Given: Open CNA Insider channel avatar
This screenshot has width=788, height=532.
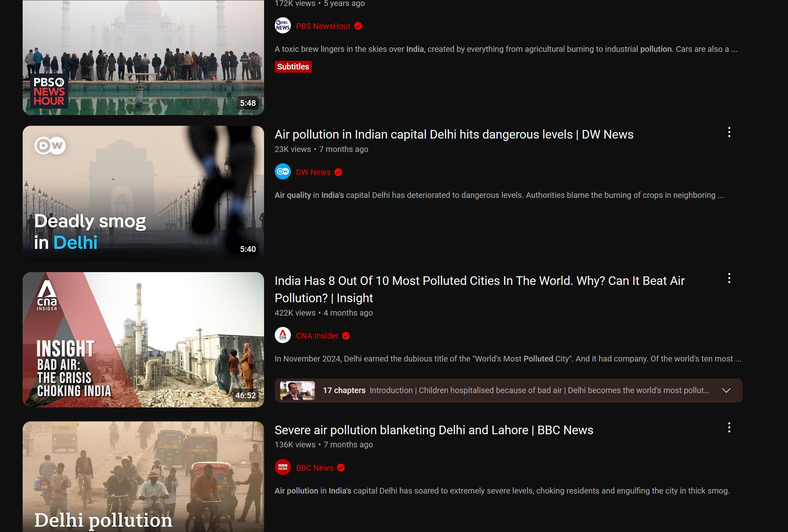Looking at the screenshot, I should click(283, 335).
